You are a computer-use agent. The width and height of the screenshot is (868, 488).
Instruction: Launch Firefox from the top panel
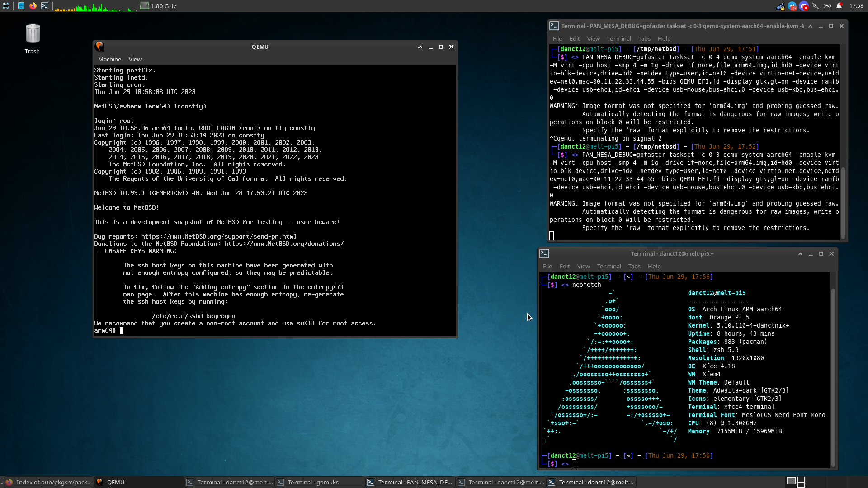click(x=33, y=6)
